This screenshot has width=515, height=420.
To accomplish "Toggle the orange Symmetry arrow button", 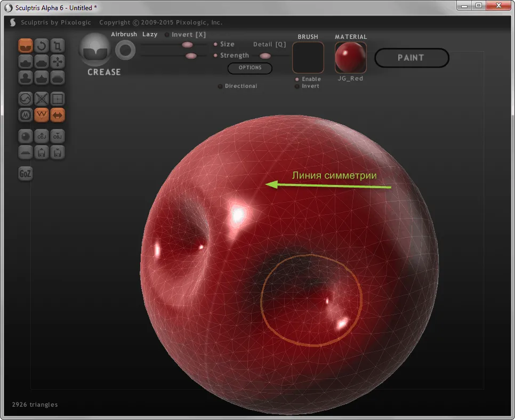I will [58, 115].
